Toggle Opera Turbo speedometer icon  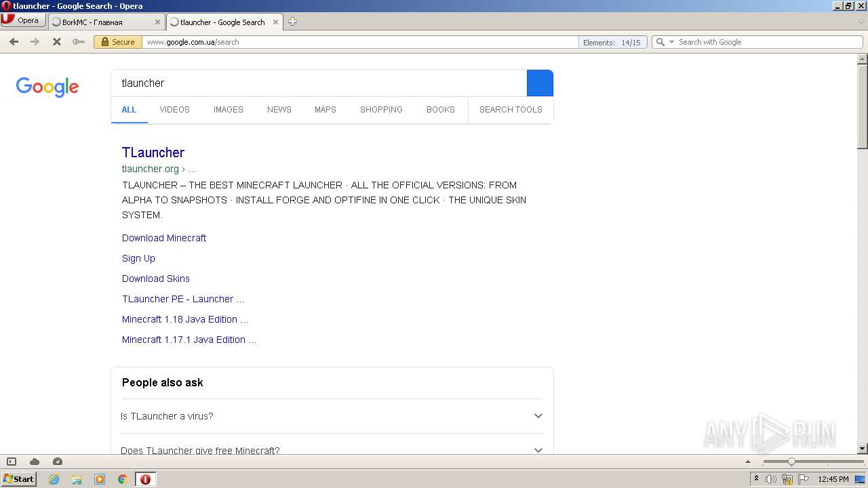tap(58, 462)
